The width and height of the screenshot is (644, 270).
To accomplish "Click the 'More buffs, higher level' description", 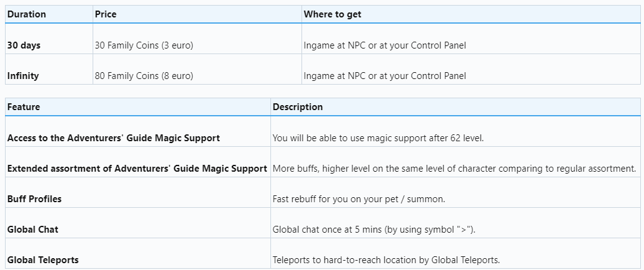I will (454, 169).
